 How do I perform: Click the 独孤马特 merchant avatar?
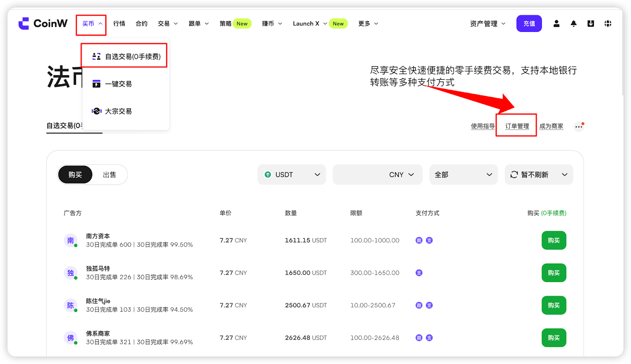71,273
